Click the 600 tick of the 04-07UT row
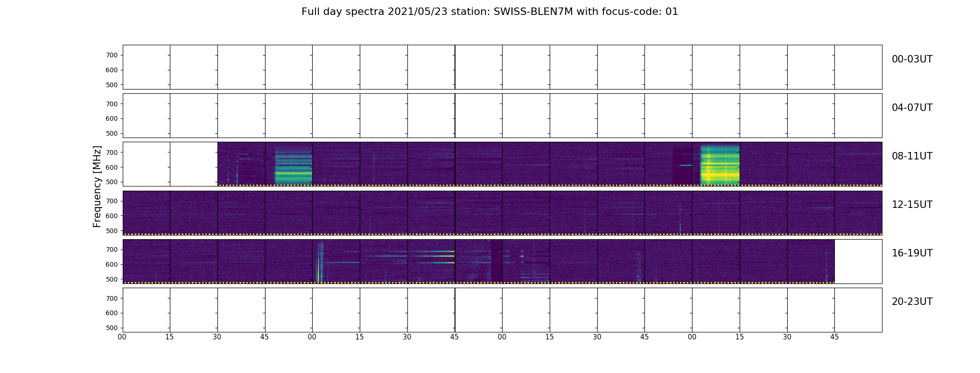980x373 pixels. 112,118
